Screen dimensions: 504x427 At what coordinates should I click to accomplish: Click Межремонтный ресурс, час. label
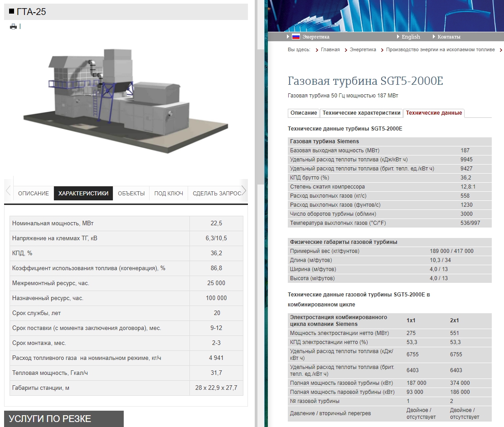point(50,283)
